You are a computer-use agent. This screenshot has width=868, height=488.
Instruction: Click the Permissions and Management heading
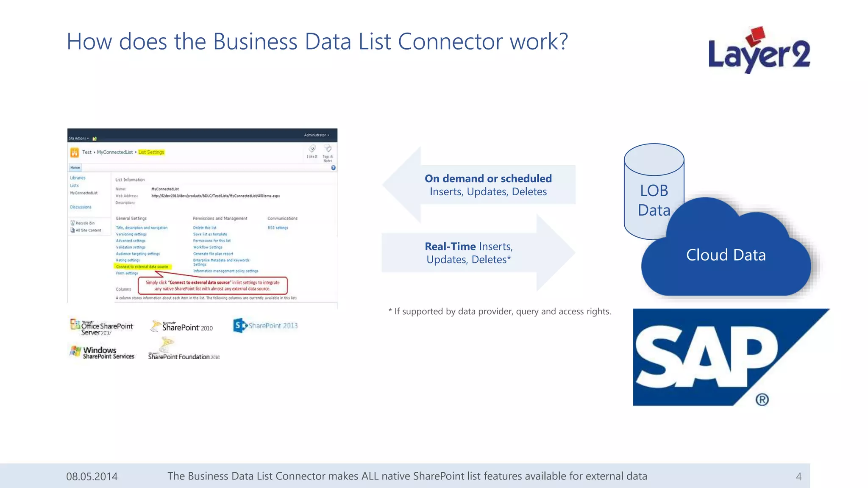[x=220, y=219]
